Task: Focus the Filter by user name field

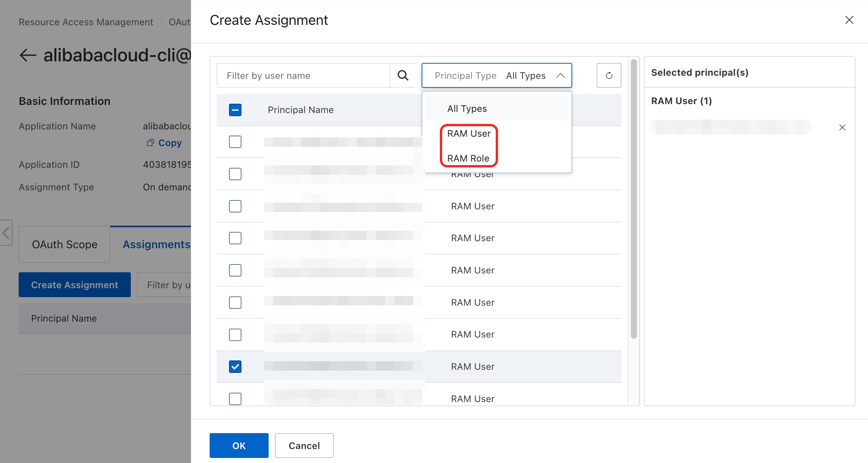Action: click(304, 75)
